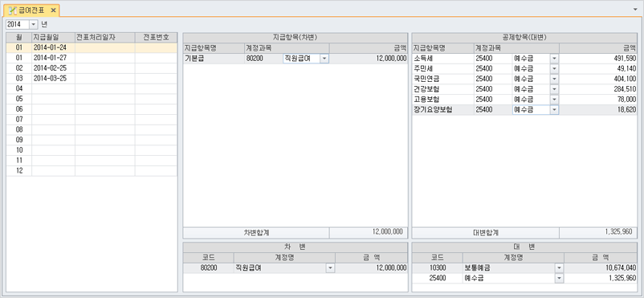Click the 49,140 amount cell
644x298 pixels.
(x=598, y=68)
